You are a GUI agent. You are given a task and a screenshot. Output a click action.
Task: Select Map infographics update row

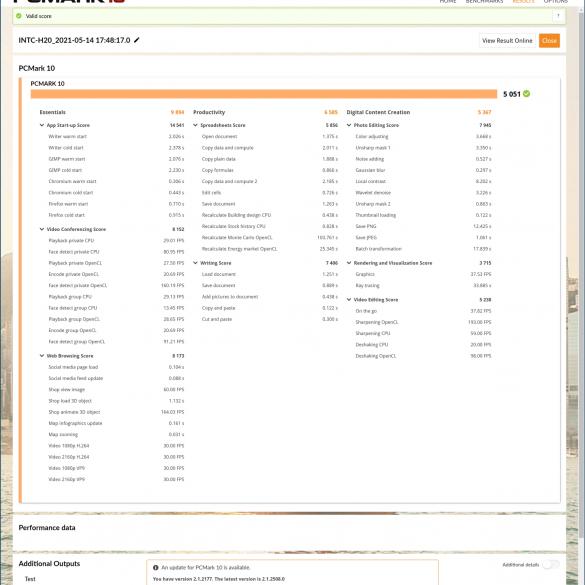[x=116, y=423]
